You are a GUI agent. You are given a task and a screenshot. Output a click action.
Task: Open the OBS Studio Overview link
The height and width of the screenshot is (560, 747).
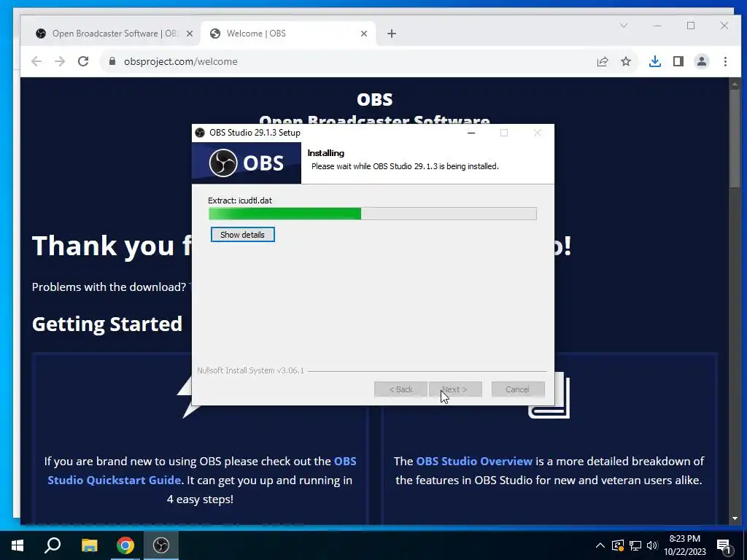point(474,461)
